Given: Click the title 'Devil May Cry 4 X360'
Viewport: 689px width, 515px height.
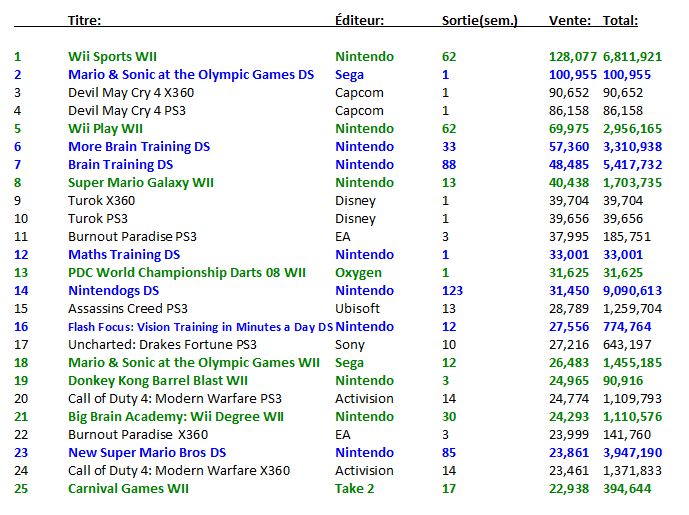Looking at the screenshot, I should point(131,93).
